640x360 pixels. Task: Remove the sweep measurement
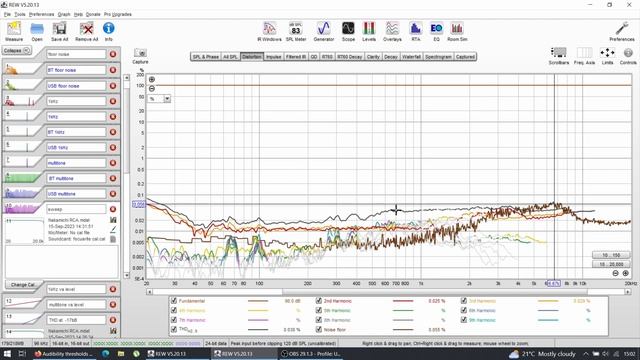pos(113,209)
